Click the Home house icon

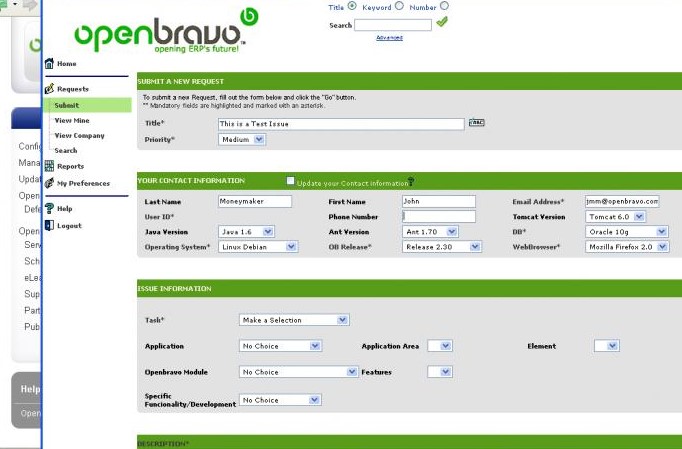(49, 63)
